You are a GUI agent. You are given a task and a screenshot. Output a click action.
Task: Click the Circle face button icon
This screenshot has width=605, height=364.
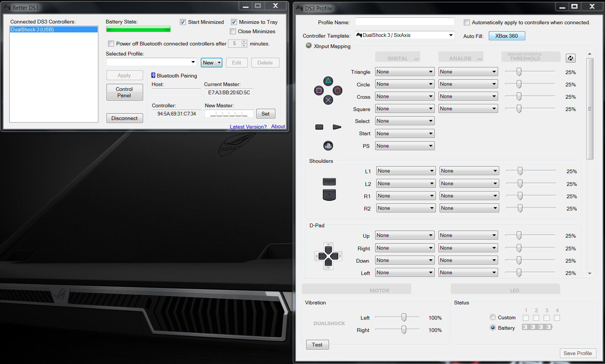click(338, 91)
